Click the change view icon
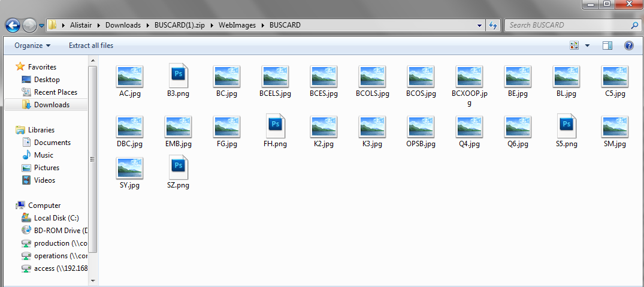The image size is (644, 287). coord(575,46)
